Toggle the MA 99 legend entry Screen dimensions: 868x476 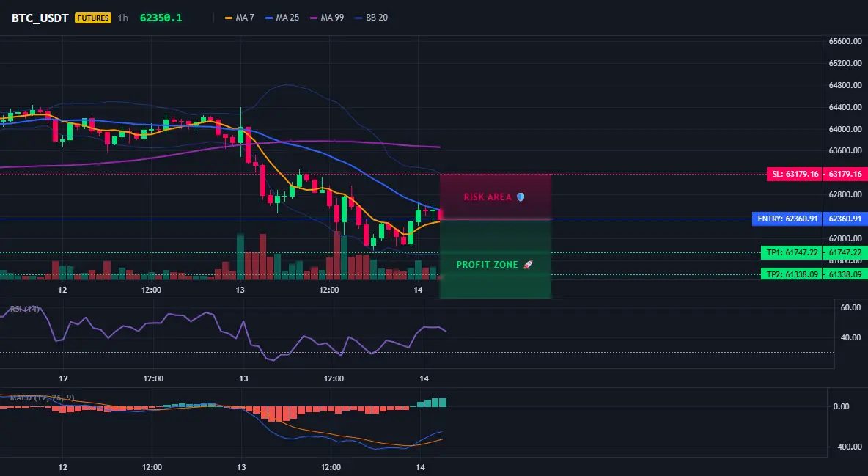[327, 18]
